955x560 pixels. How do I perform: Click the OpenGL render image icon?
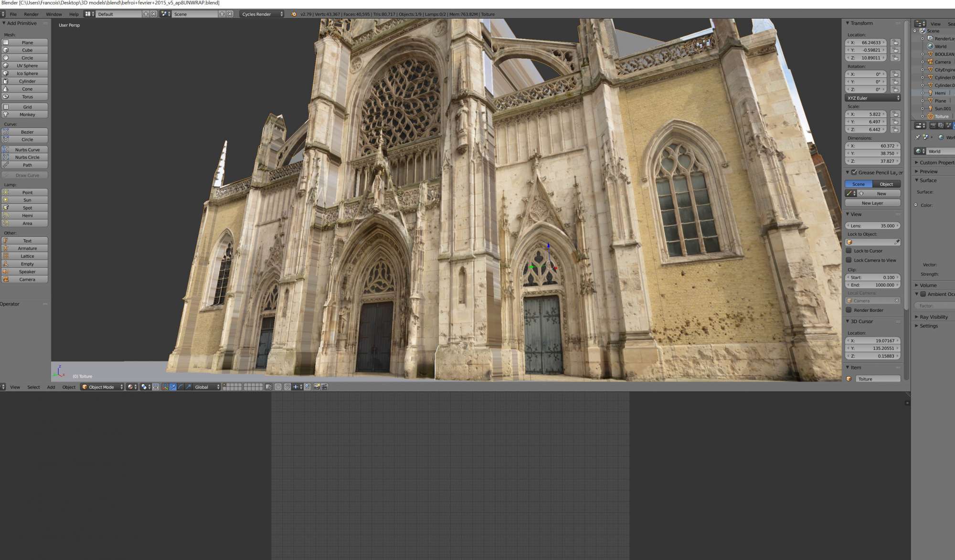(317, 387)
